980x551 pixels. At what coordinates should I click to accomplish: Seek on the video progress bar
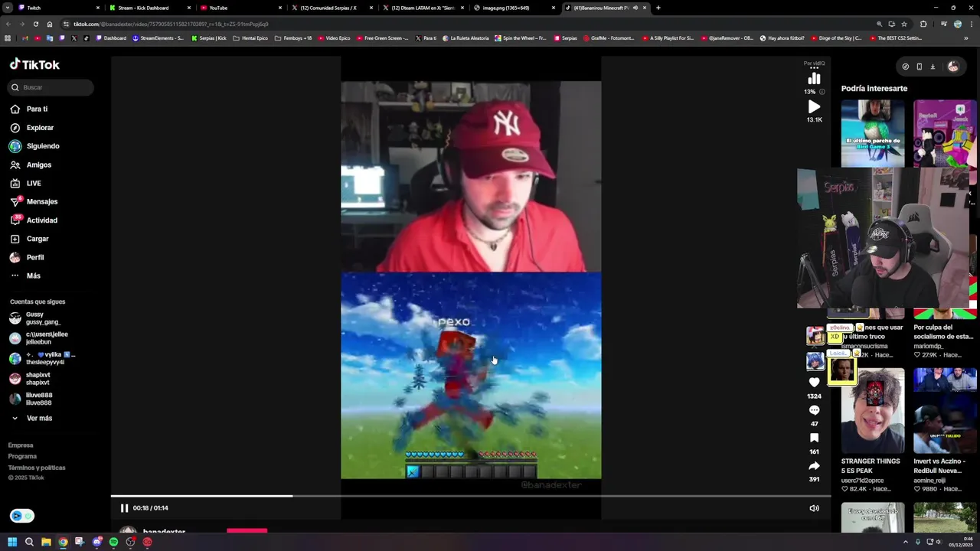pyautogui.click(x=471, y=496)
